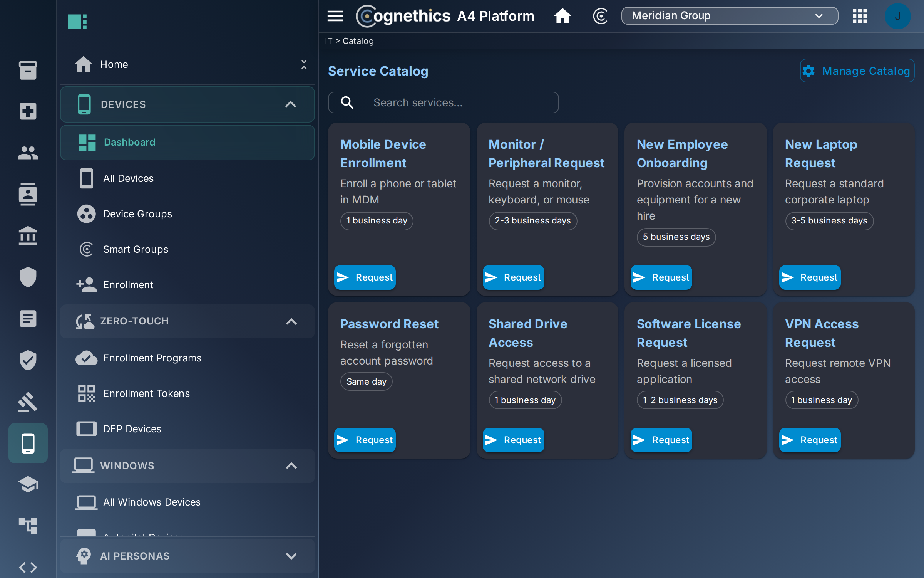Screen dimensions: 924x578
Task: Open Smart Groups
Action: click(187, 249)
